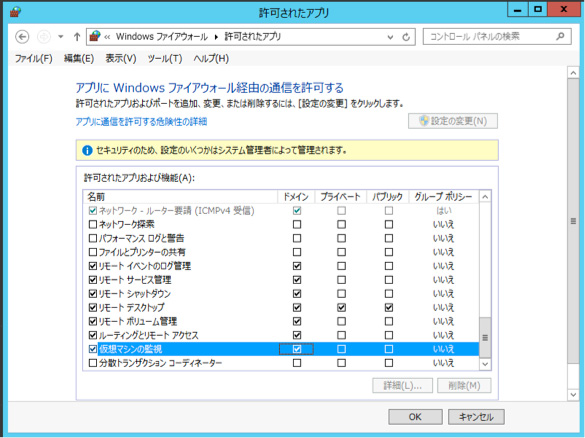Screen dimensions: 585x438
Task: Click the app list scrollbar thumb
Action: (x=485, y=338)
